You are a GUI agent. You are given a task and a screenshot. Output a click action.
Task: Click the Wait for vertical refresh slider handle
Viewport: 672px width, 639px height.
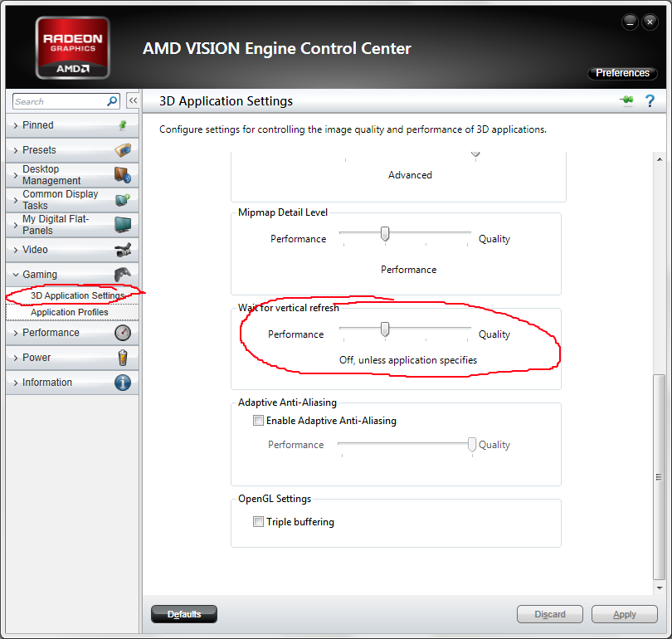pyautogui.click(x=385, y=329)
